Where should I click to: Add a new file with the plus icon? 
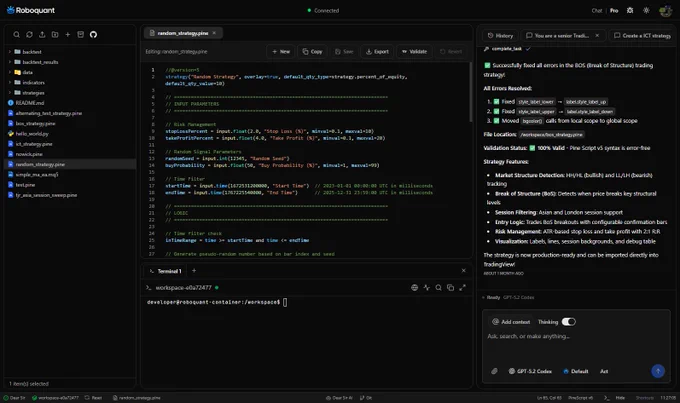click(x=68, y=34)
